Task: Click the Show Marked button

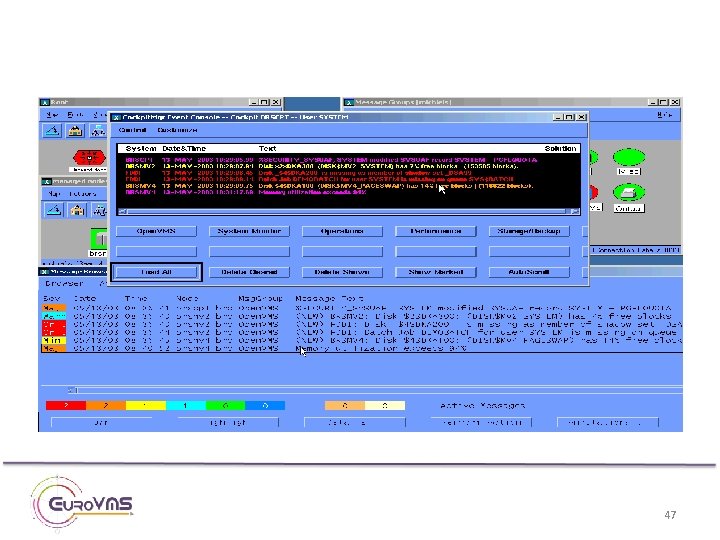Action: point(436,272)
